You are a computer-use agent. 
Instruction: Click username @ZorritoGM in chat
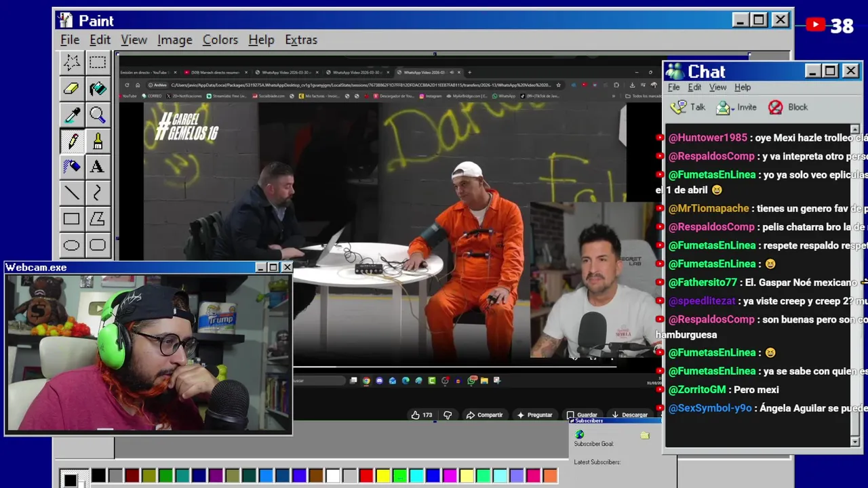(x=697, y=390)
